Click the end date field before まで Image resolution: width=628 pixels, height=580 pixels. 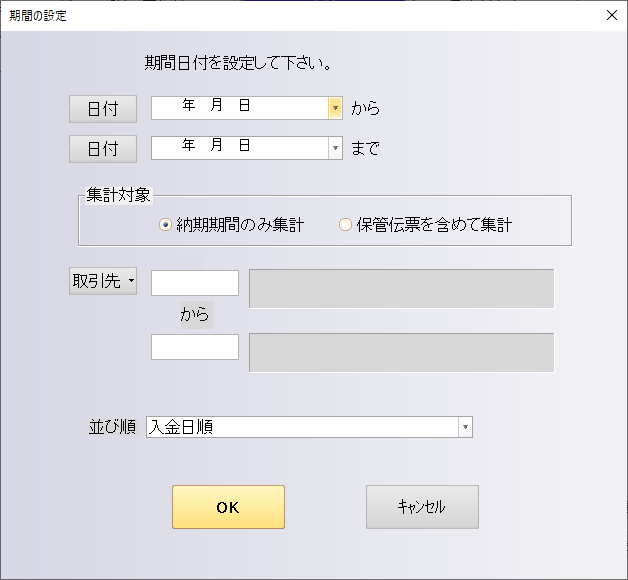point(238,148)
